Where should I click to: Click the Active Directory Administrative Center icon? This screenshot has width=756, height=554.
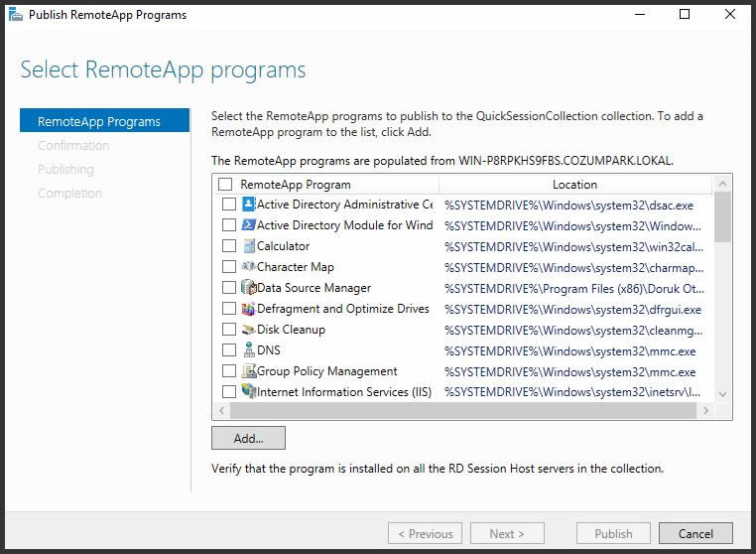point(248,205)
